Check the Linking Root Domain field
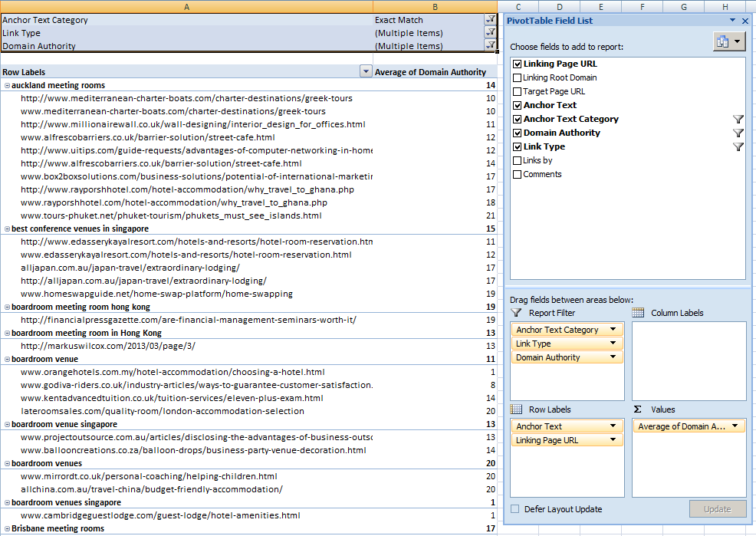 tap(518, 77)
